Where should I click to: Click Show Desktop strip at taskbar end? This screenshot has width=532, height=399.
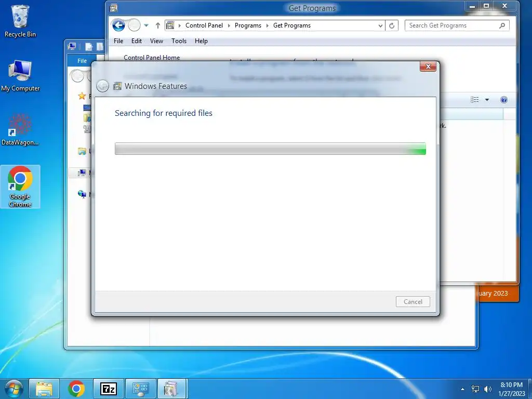pyautogui.click(x=530, y=389)
